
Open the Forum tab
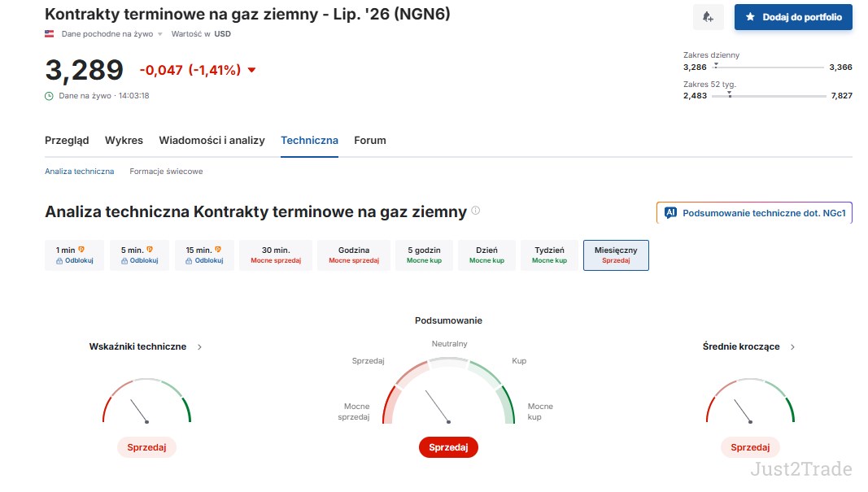click(370, 141)
